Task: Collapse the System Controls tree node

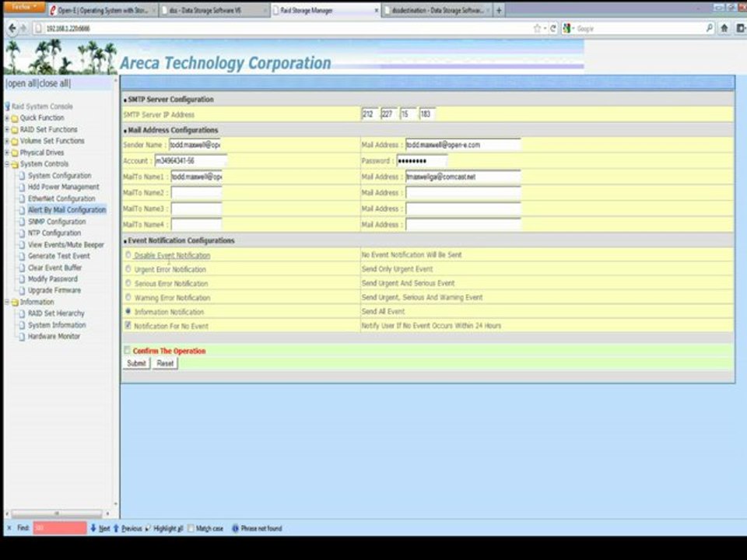Action: (x=7, y=164)
